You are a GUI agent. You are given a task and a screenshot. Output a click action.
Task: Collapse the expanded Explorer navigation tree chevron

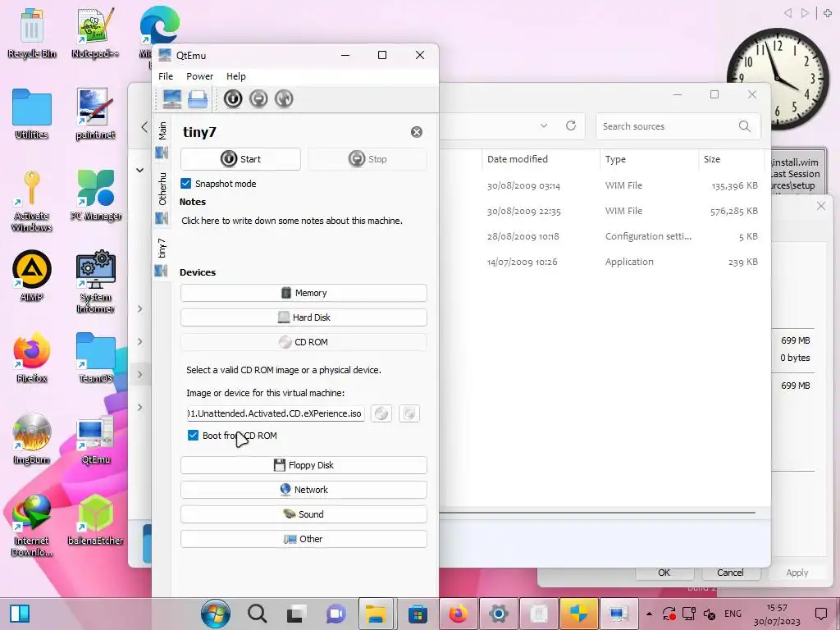click(x=139, y=171)
